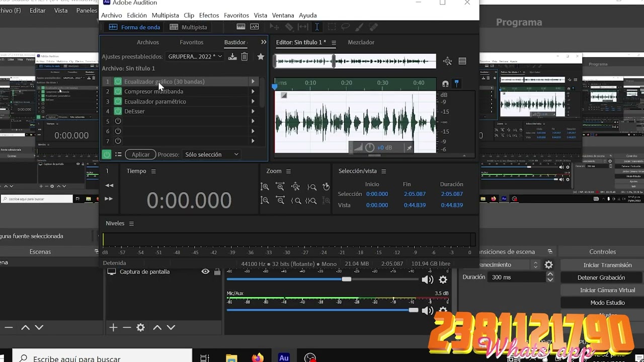Screen dimensions: 644x362
Task: Expand effect menu for Ecualizador paramétrico slot
Action: tap(253, 102)
